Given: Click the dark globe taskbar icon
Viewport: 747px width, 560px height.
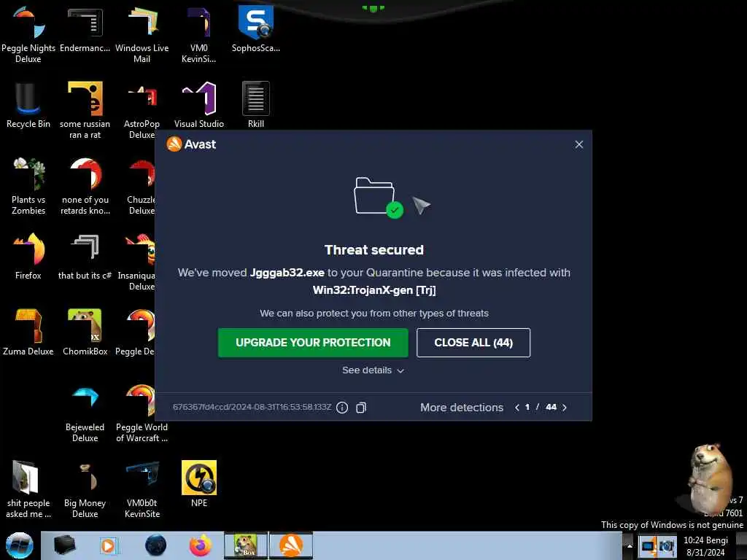Looking at the screenshot, I should (155, 545).
